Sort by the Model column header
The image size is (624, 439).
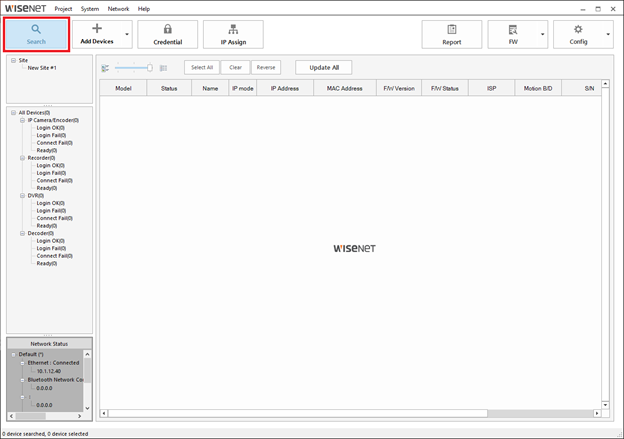tap(123, 88)
